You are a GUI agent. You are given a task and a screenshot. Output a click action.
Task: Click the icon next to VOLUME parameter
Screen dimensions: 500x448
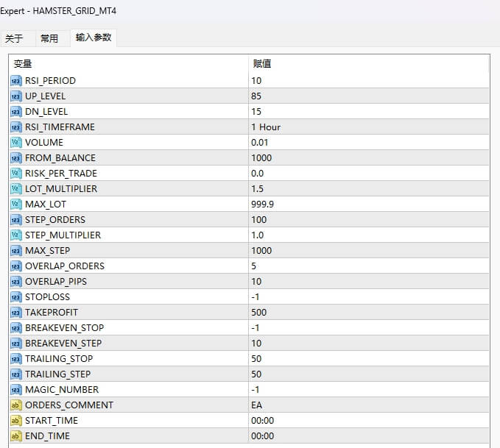pyautogui.click(x=16, y=142)
